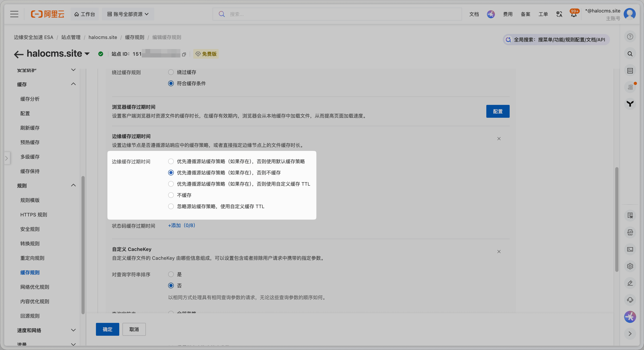Open the help question-mark icon in right sidebar
The height and width of the screenshot is (350, 644).
coord(630,37)
